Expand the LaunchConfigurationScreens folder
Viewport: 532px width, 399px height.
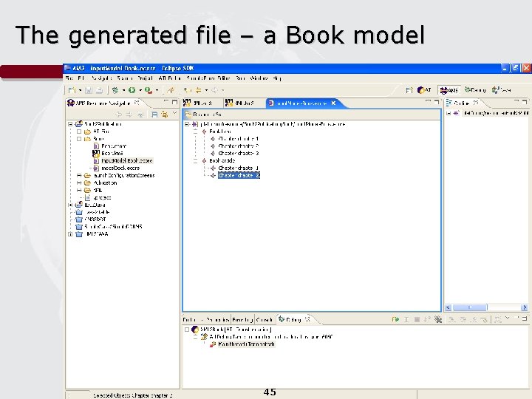(79, 176)
